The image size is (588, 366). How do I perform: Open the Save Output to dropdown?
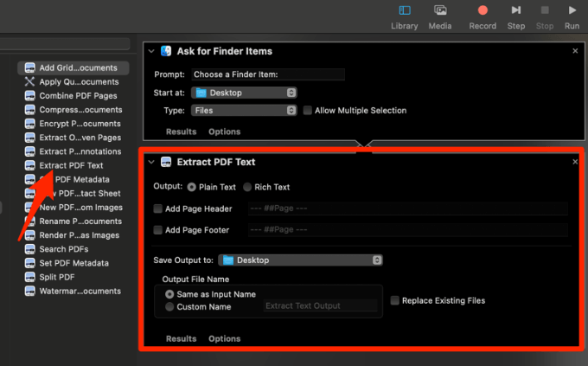301,260
